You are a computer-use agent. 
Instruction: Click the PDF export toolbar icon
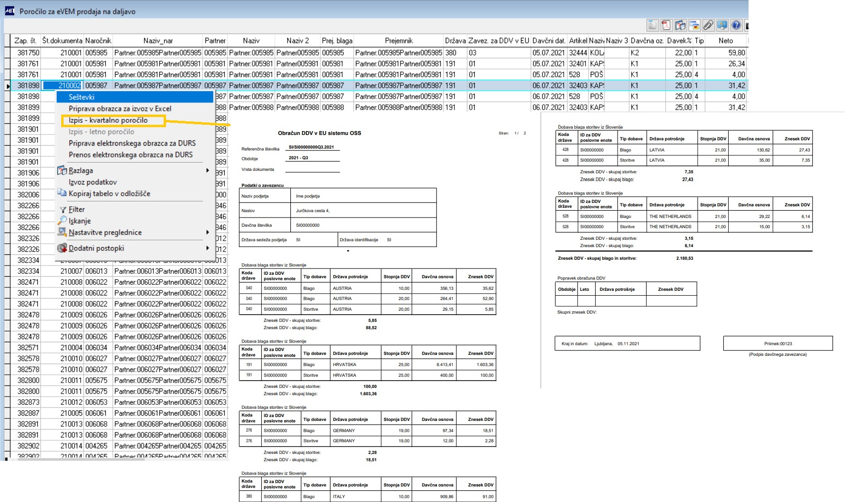coord(666,25)
